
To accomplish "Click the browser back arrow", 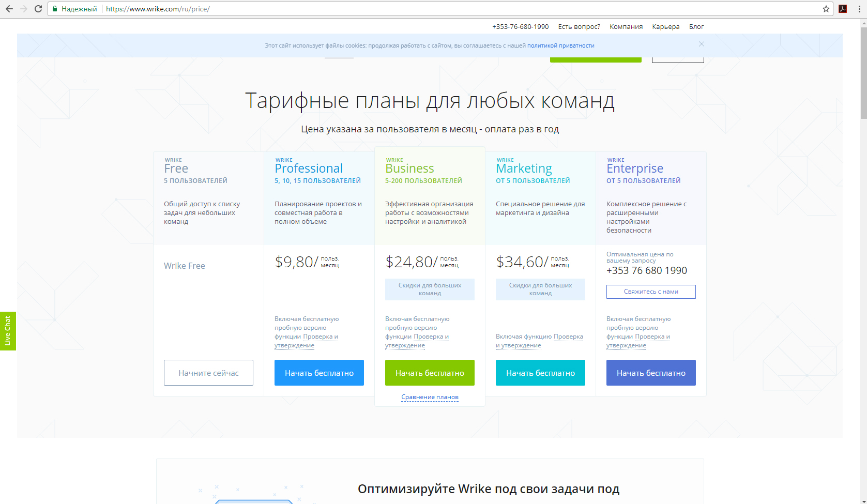I will coord(9,9).
